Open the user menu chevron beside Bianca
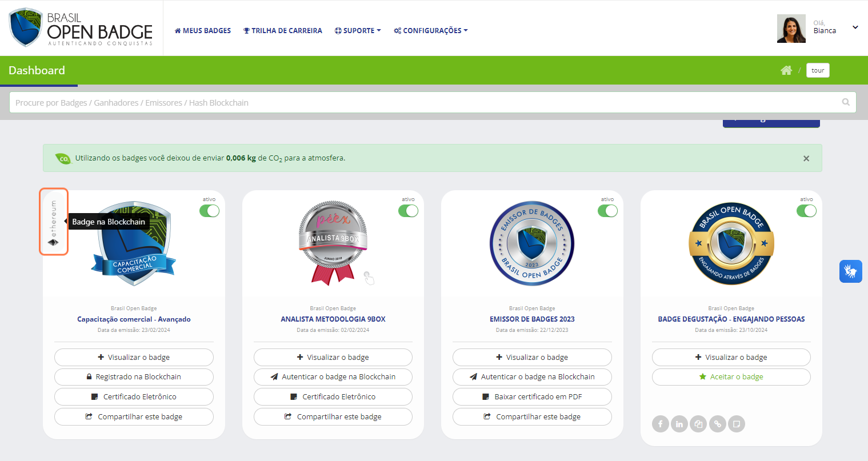 (855, 27)
